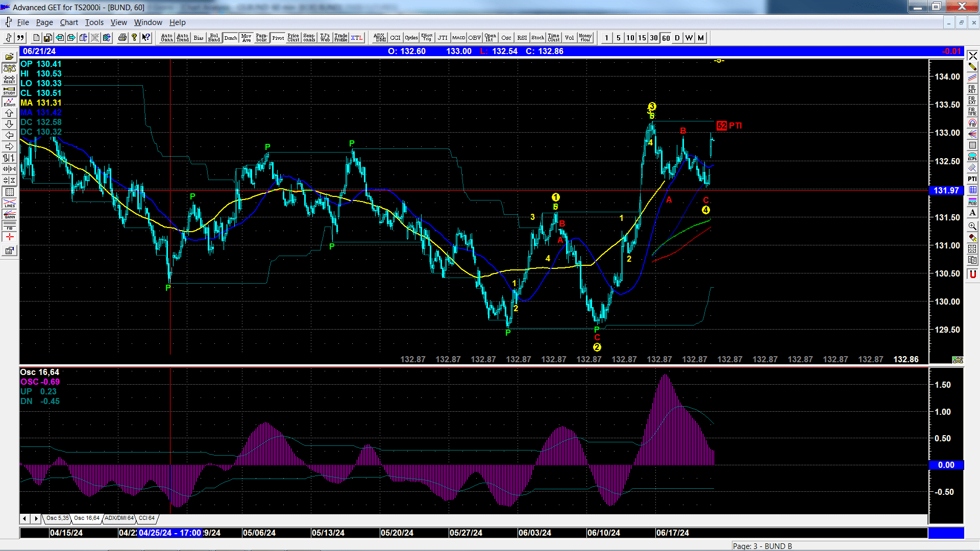Select the text annotation A tool
Screen dimensions: 980x551
pos(972,213)
